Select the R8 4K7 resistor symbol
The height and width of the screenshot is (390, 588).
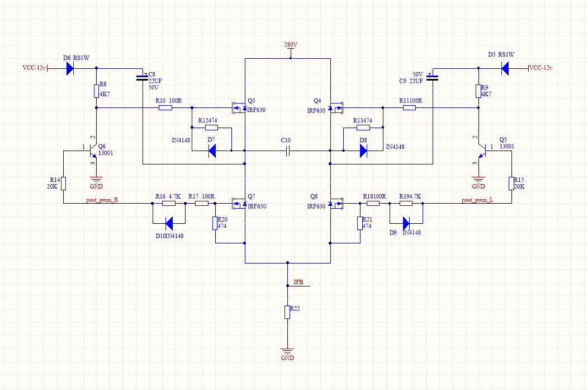click(x=96, y=91)
